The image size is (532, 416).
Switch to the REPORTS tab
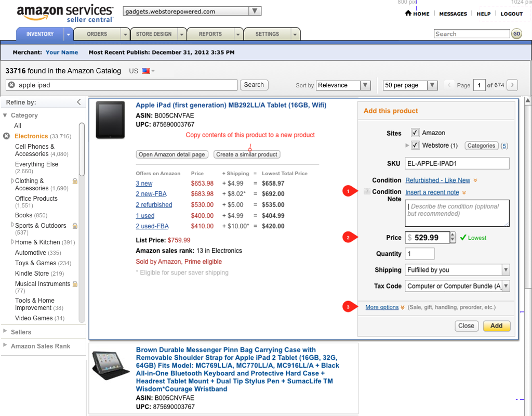pyautogui.click(x=209, y=34)
